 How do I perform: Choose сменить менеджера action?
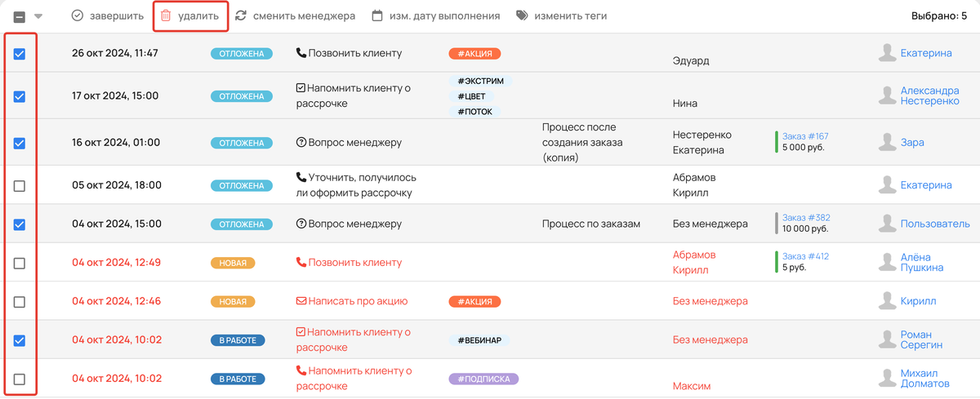tap(295, 16)
